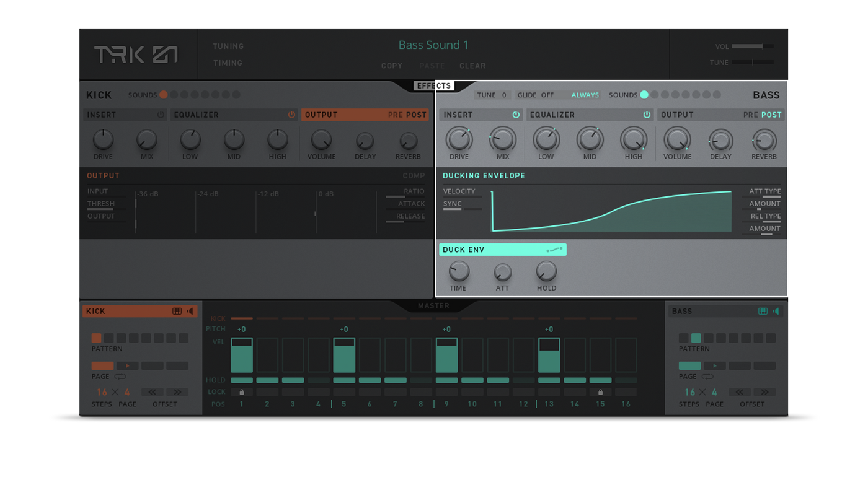Toggle the Kick Equalizer power button
The image size is (868, 498).
pos(291,115)
